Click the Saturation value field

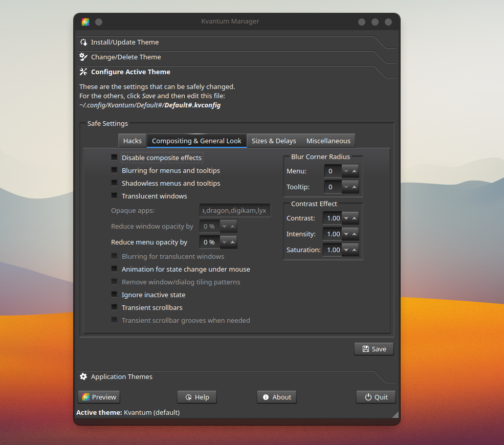tap(333, 250)
